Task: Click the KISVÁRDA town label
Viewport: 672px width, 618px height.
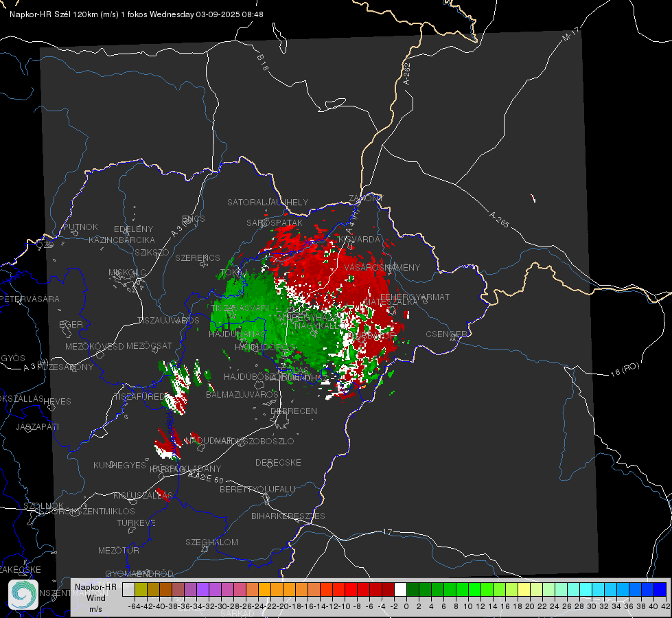Action: [360, 240]
